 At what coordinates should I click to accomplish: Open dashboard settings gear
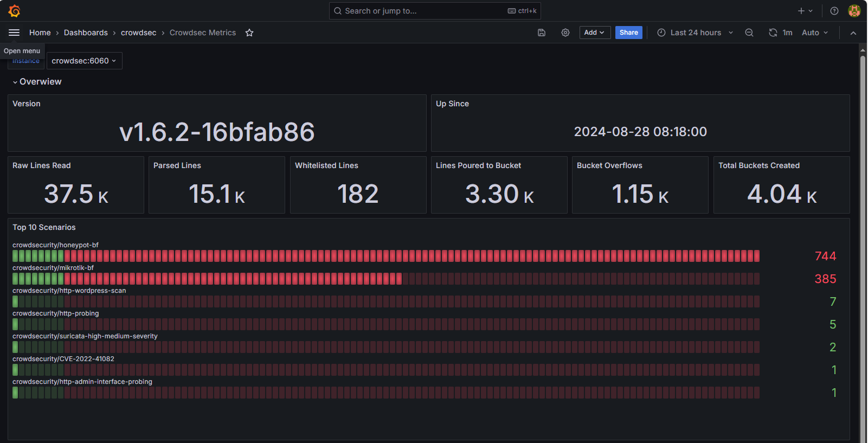(x=565, y=33)
